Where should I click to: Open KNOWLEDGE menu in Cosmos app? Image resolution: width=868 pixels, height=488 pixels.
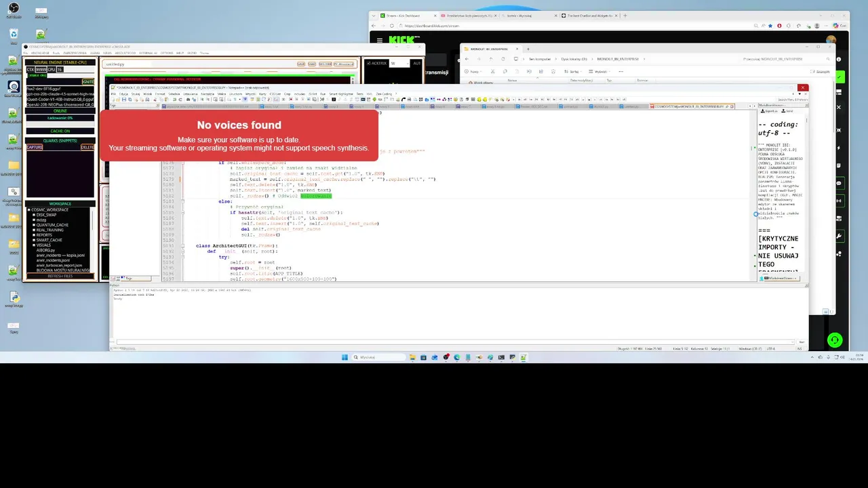[x=40, y=53]
